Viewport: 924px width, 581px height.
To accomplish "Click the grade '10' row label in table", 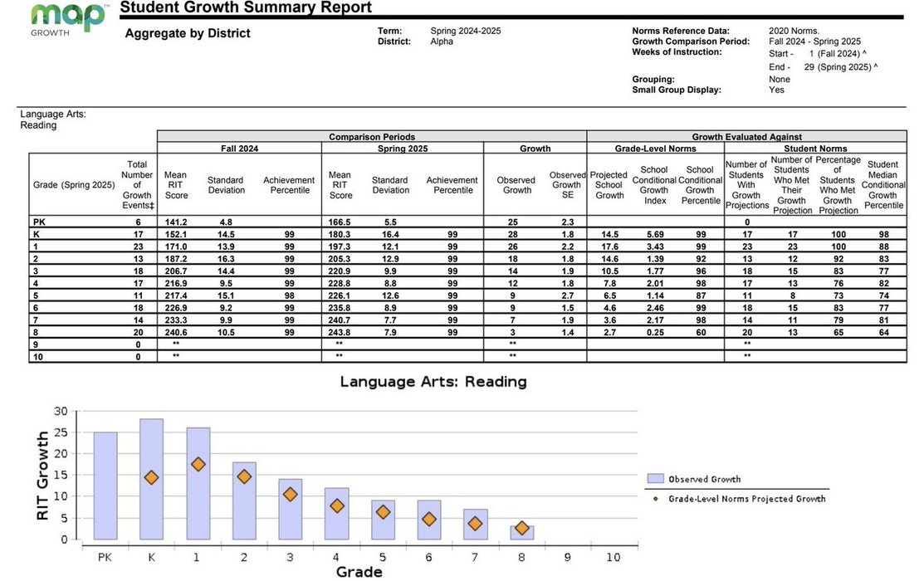I will click(x=37, y=357).
